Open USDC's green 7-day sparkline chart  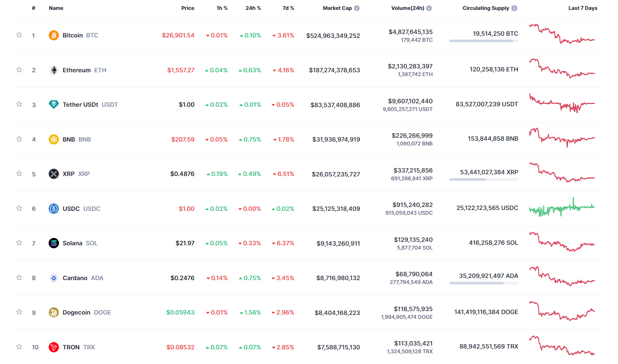tap(562, 207)
